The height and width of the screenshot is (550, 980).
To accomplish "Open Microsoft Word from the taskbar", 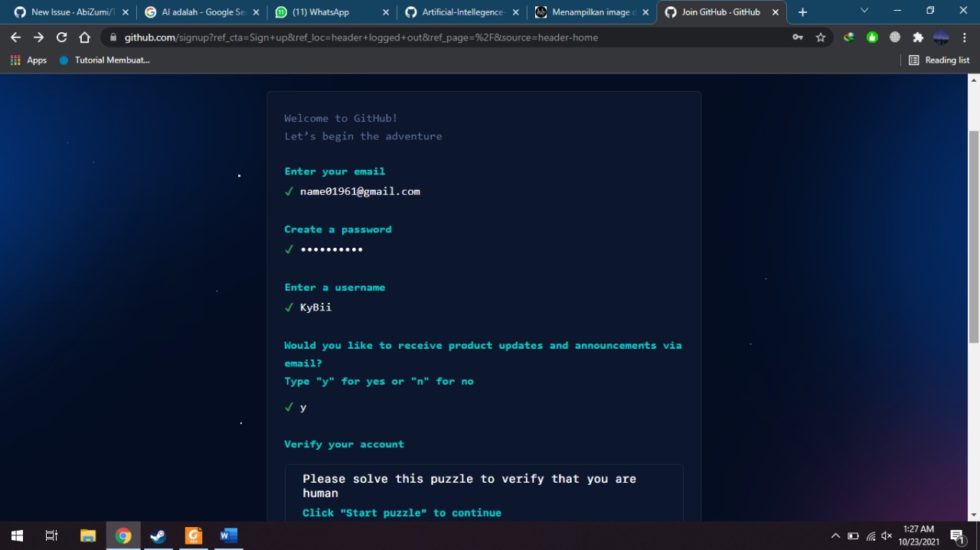I will 227,535.
